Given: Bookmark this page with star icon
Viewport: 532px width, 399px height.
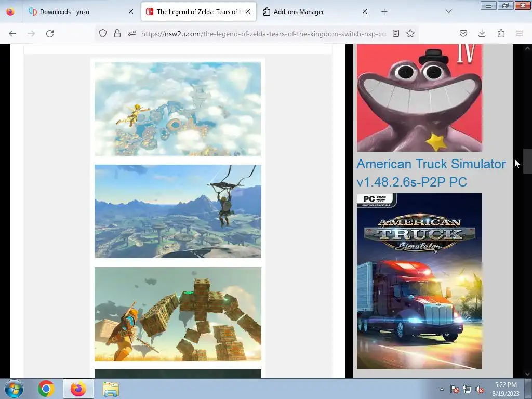Looking at the screenshot, I should [410, 33].
